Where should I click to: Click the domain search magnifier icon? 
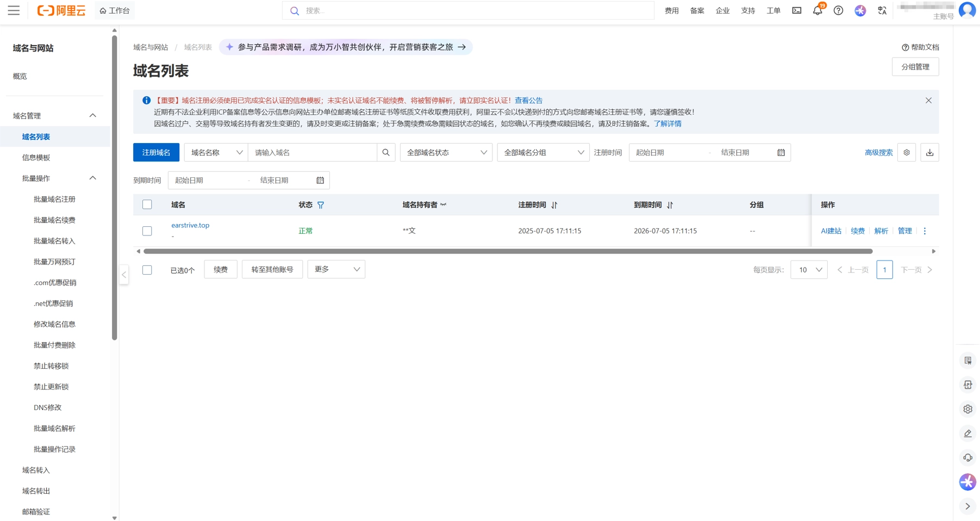click(x=386, y=153)
